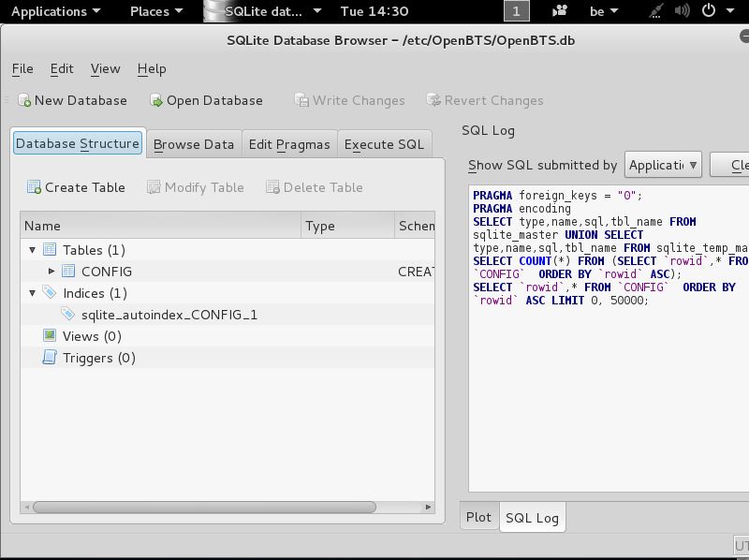Image resolution: width=749 pixels, height=560 pixels.
Task: Click the Delete Table button label
Action: click(323, 187)
